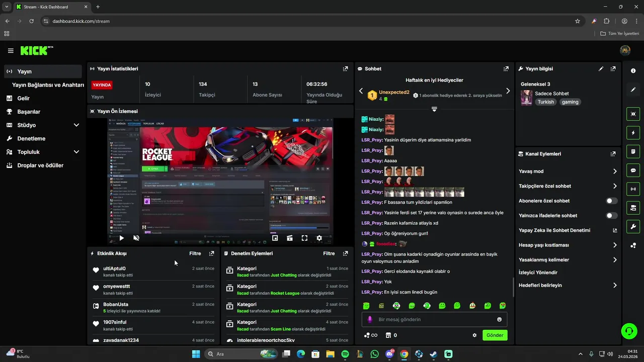Pop out the Etkinlik Akışı panel
The width and height of the screenshot is (644, 362).
tap(211, 253)
